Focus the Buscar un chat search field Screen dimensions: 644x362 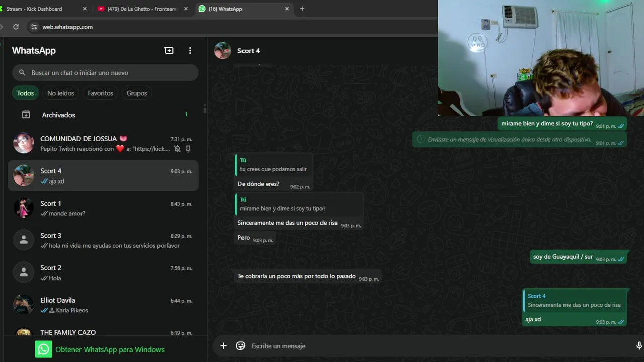(x=105, y=73)
